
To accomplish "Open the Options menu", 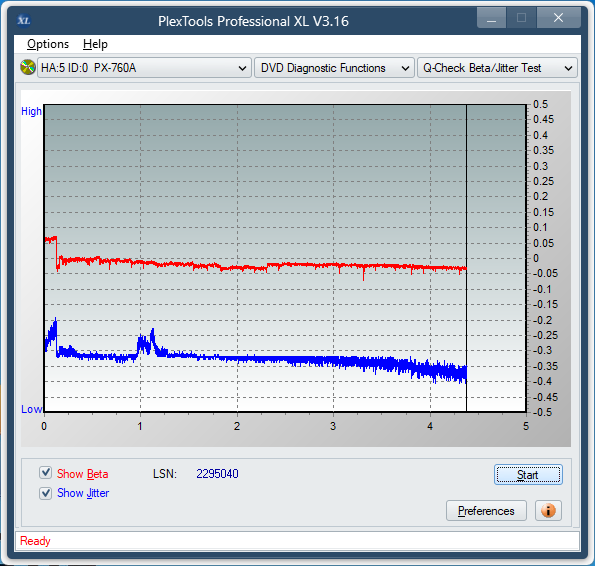I will pyautogui.click(x=48, y=44).
